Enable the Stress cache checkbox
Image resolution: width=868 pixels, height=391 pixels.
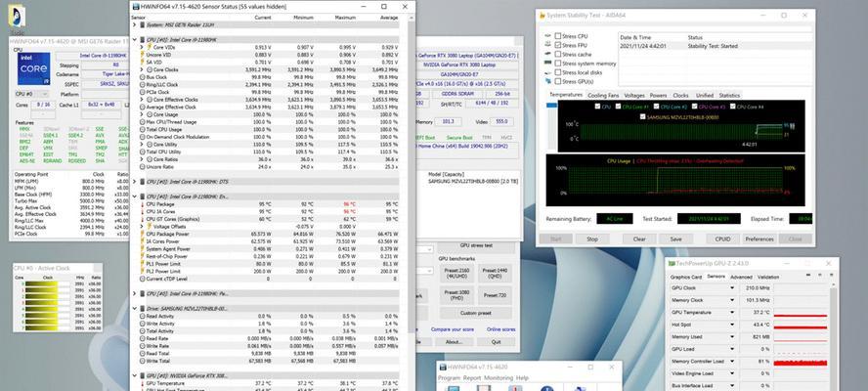(558, 55)
